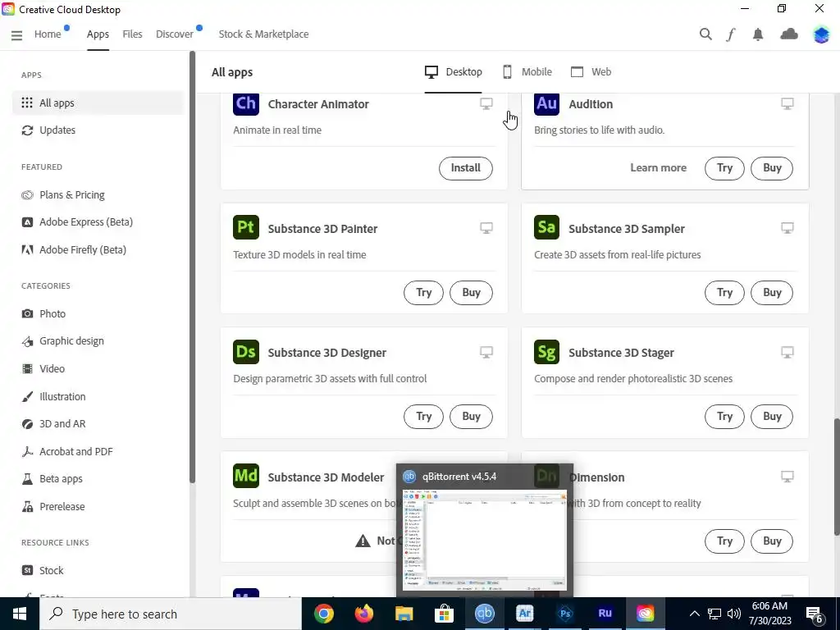Click the cloud sync status icon

pyautogui.click(x=788, y=34)
